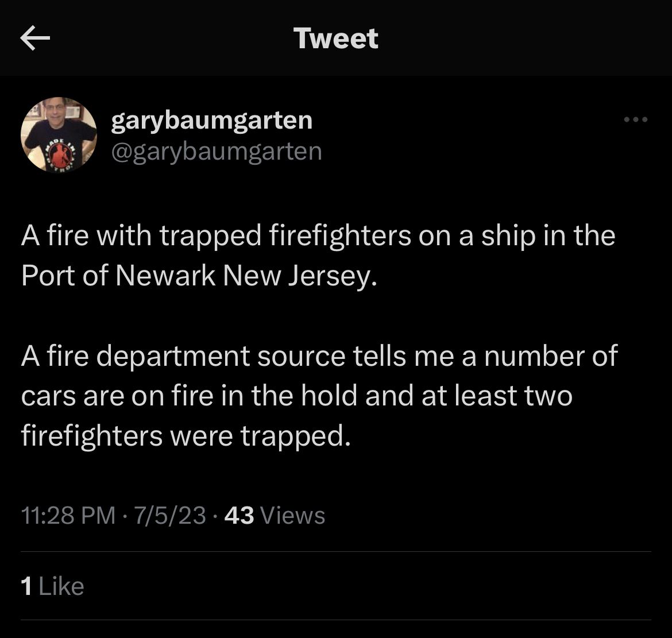View analytics via the bold 43 count
Image resolution: width=672 pixels, height=638 pixels.
click(x=239, y=515)
